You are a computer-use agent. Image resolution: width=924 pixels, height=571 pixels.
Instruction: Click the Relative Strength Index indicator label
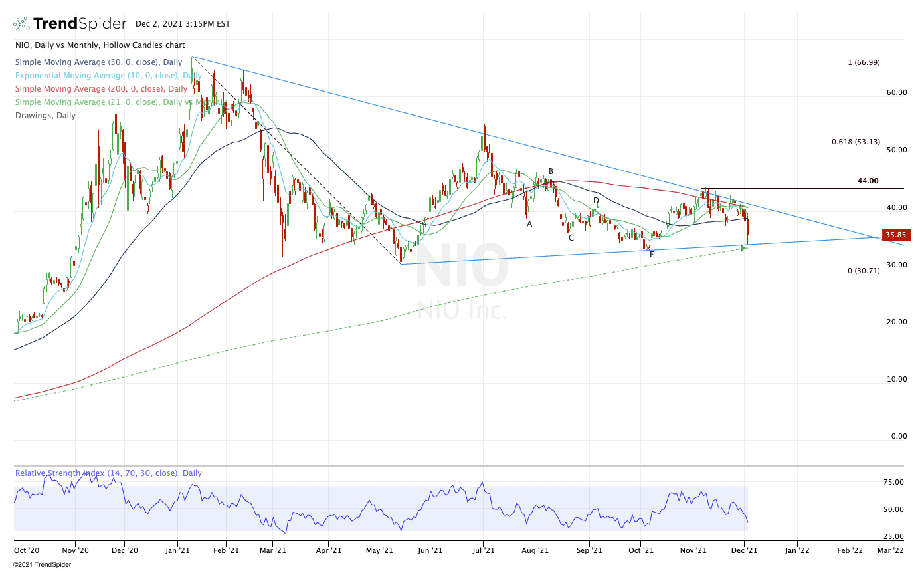coord(108,473)
